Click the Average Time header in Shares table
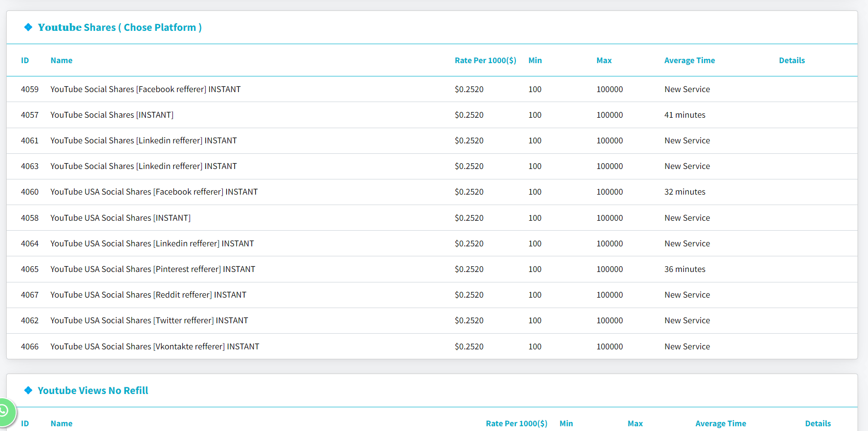Image resolution: width=868 pixels, height=431 pixels. coord(689,60)
